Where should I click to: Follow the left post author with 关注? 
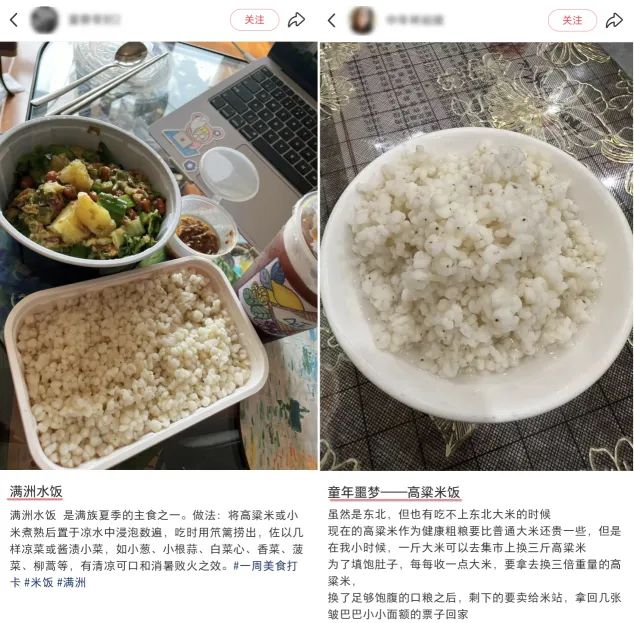[254, 20]
